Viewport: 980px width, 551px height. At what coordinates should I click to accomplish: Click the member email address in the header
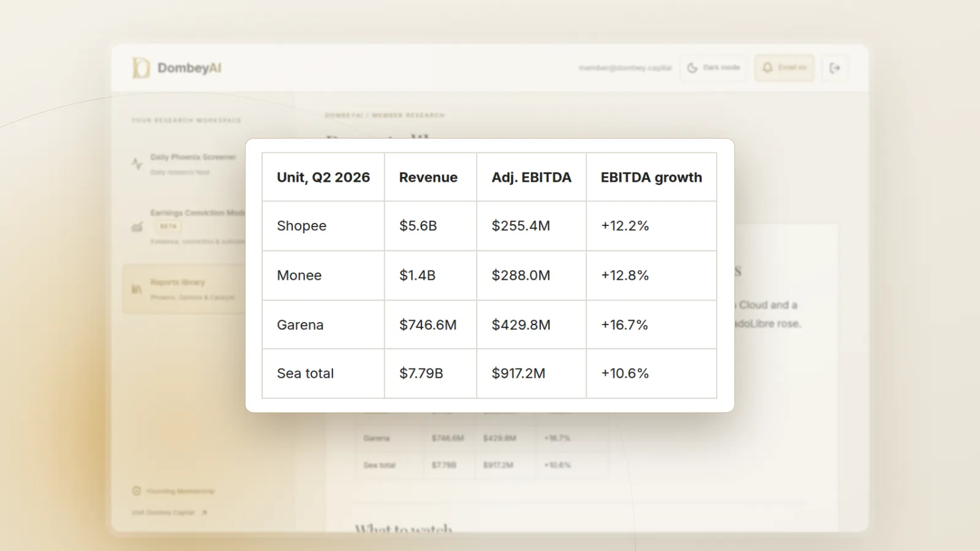click(625, 68)
